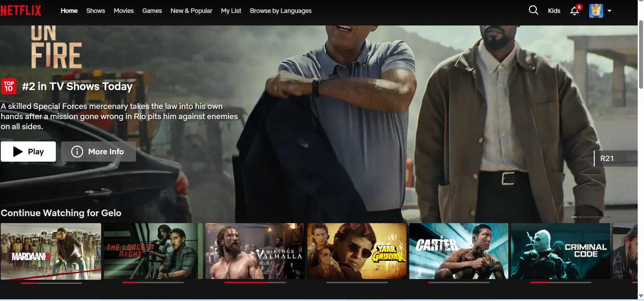Click the featured show synopsis text
This screenshot has width=644, height=301.
pyautogui.click(x=119, y=116)
